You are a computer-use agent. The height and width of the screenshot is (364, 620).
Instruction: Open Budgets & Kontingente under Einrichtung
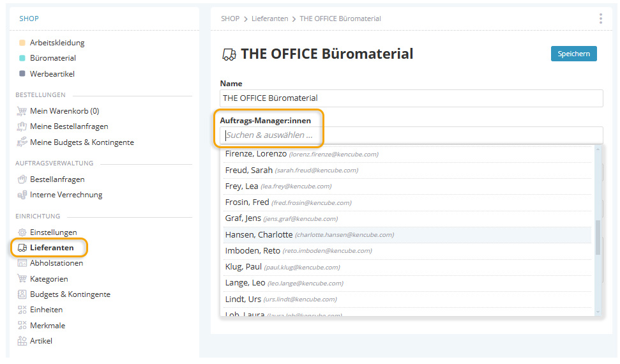(x=70, y=294)
